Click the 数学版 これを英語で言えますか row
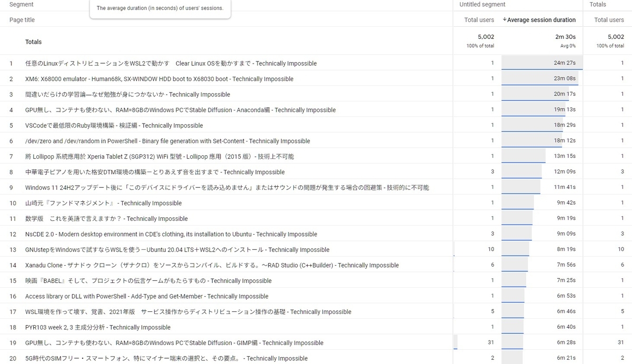This screenshot has width=632, height=364. coord(106,218)
